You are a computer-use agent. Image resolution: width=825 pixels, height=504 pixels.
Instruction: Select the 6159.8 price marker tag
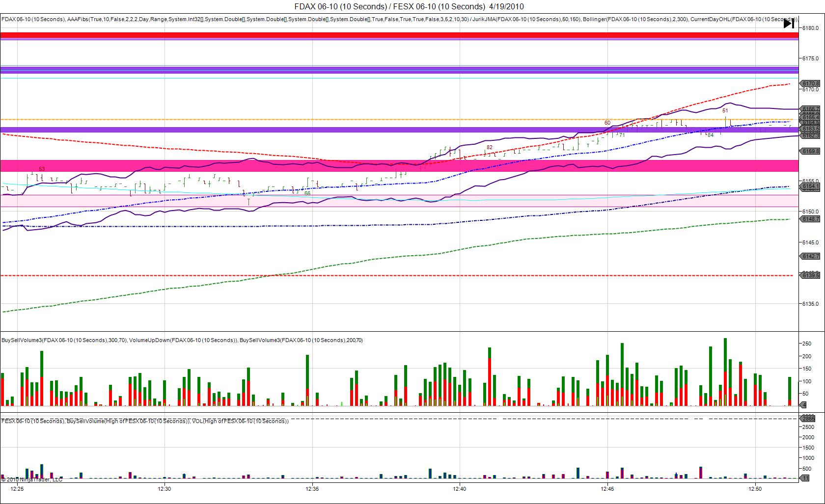click(811, 151)
